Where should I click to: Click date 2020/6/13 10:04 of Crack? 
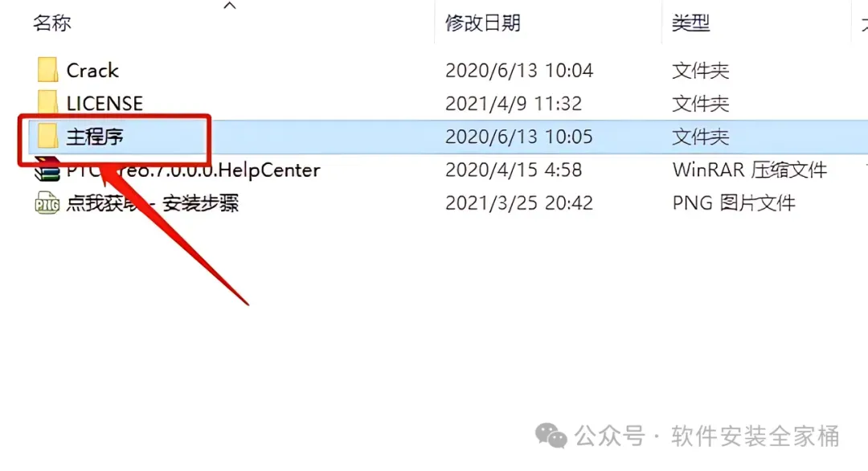(x=519, y=70)
